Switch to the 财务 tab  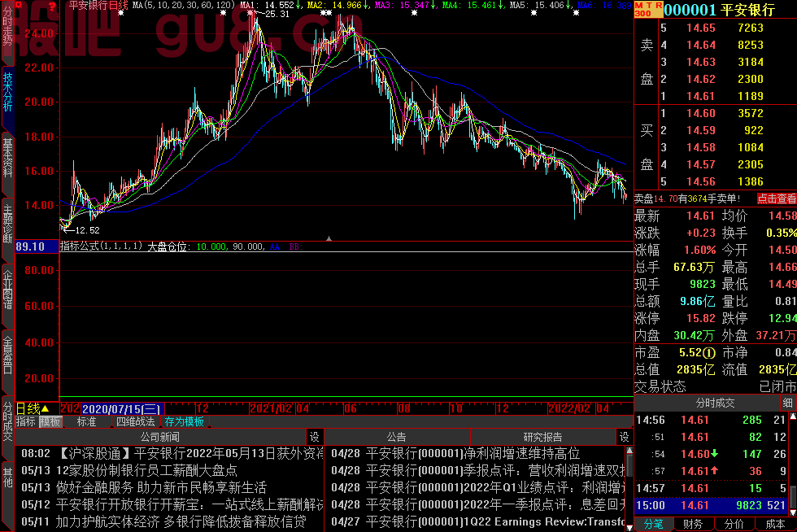693,525
